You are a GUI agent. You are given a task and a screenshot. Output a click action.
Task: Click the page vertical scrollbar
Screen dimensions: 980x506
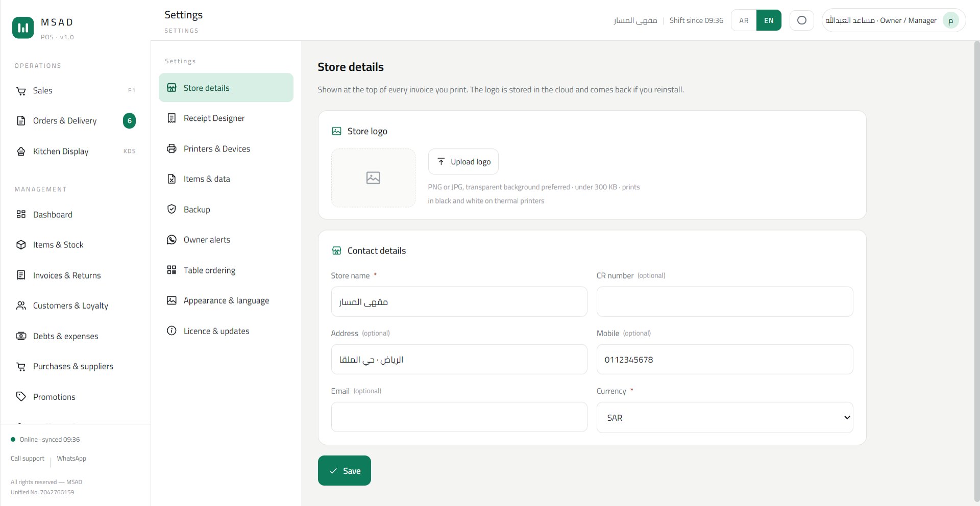[x=976, y=270]
